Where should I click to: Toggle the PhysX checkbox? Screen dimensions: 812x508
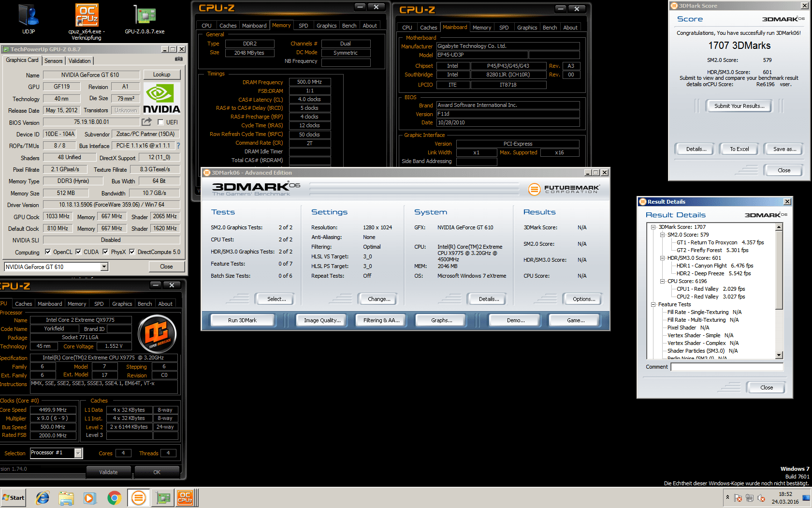[x=105, y=252]
